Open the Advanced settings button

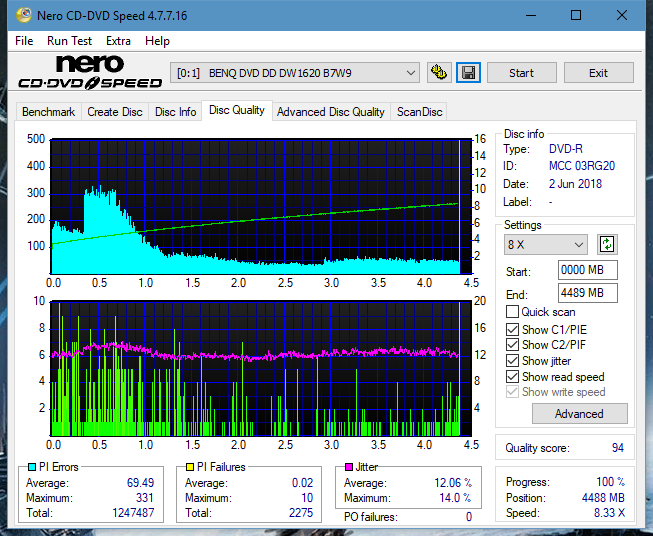[579, 414]
